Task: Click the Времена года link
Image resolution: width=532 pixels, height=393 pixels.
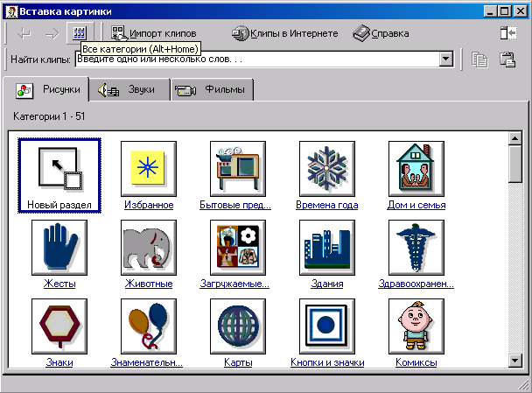Action: [x=327, y=205]
